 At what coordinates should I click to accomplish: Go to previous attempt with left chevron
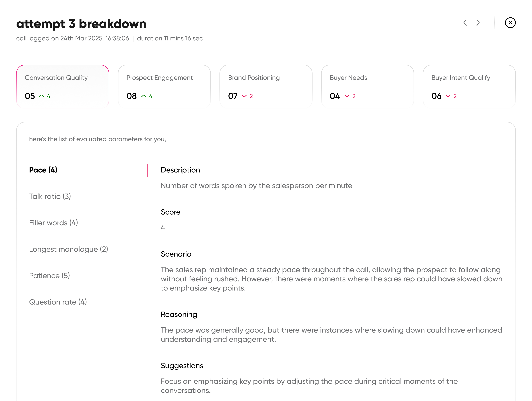465,23
